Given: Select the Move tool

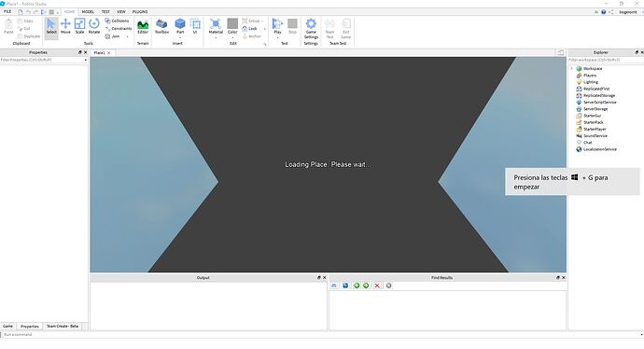Looking at the screenshot, I should coord(65,26).
